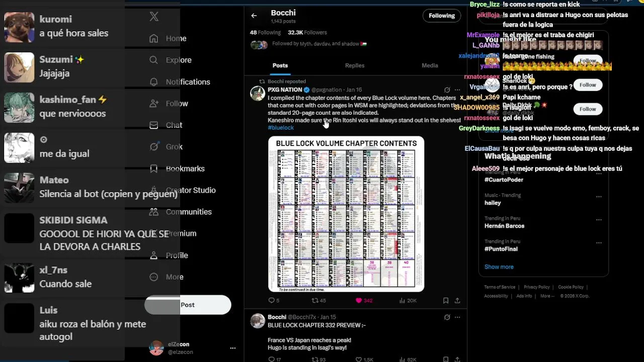View analytics showing 20K views
The height and width of the screenshot is (362, 644).
click(408, 301)
